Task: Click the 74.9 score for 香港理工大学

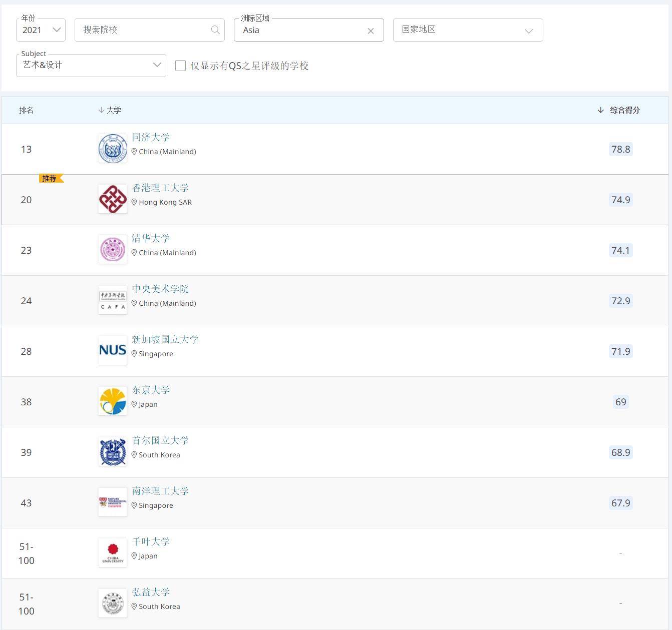Action: (x=620, y=200)
